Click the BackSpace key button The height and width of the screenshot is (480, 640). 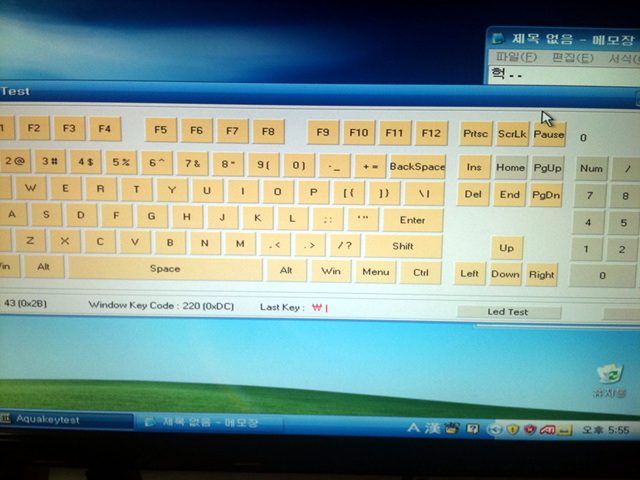pos(417,166)
